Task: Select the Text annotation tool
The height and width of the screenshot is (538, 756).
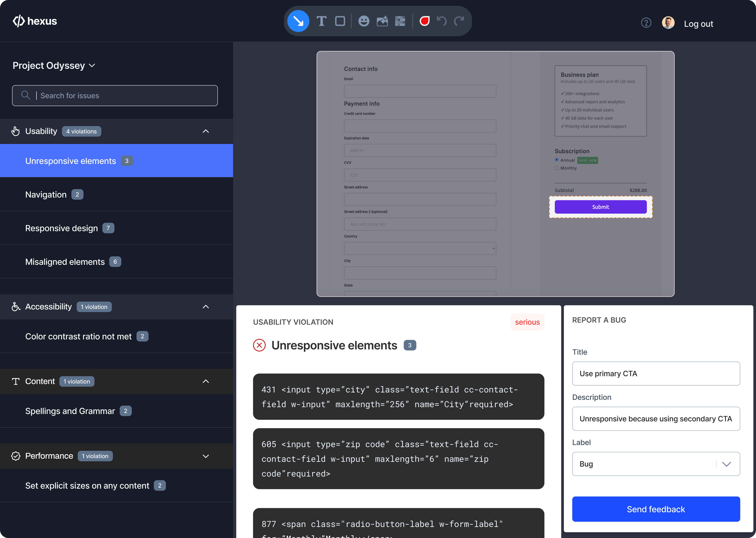Action: click(x=321, y=21)
